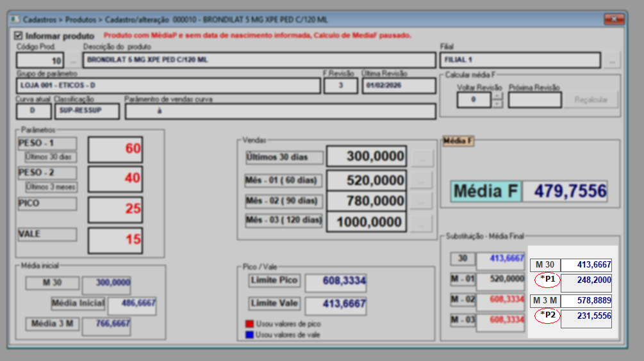Image resolution: width=644 pixels, height=361 pixels.
Task: Click ellipsis button for Mês - 02 (90 dias)
Action: [421, 201]
